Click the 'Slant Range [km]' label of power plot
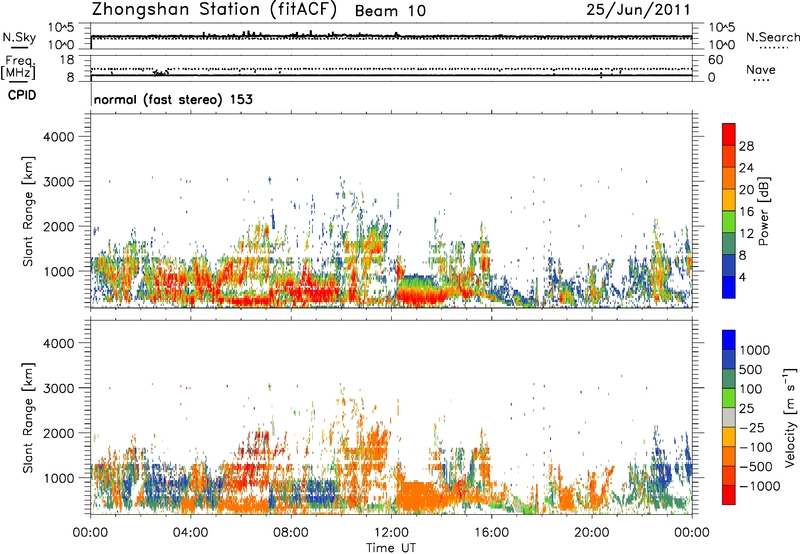This screenshot has width=800, height=554. [x=28, y=211]
